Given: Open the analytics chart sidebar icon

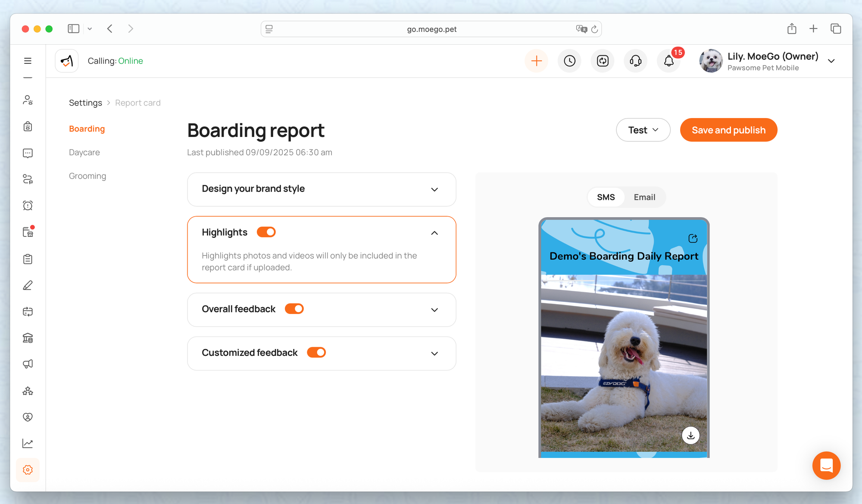Looking at the screenshot, I should pyautogui.click(x=28, y=443).
